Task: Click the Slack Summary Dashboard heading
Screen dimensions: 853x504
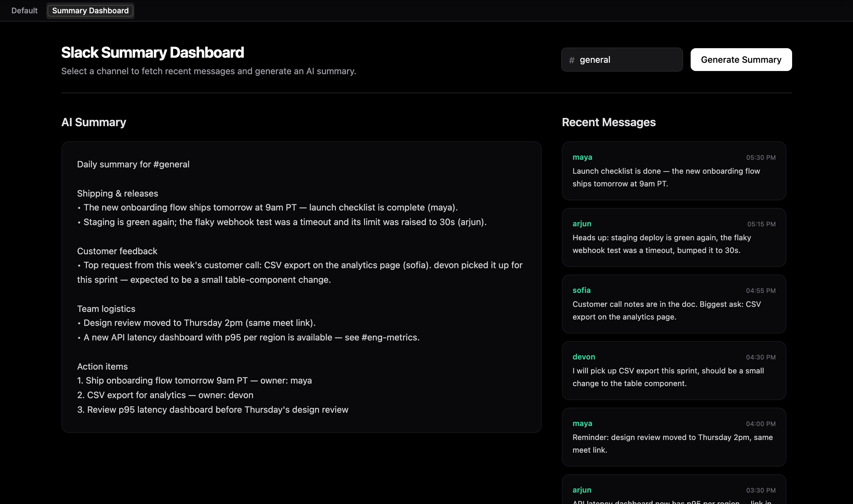Action: pos(153,52)
